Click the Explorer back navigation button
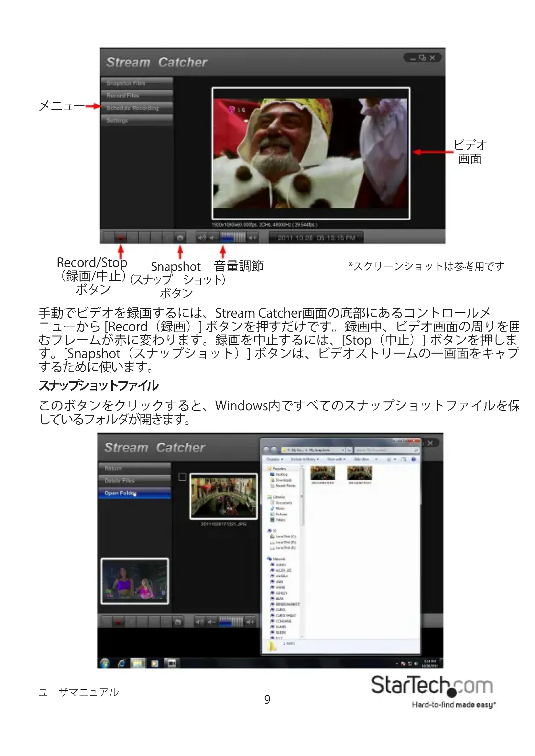The image size is (535, 756). tap(267, 450)
